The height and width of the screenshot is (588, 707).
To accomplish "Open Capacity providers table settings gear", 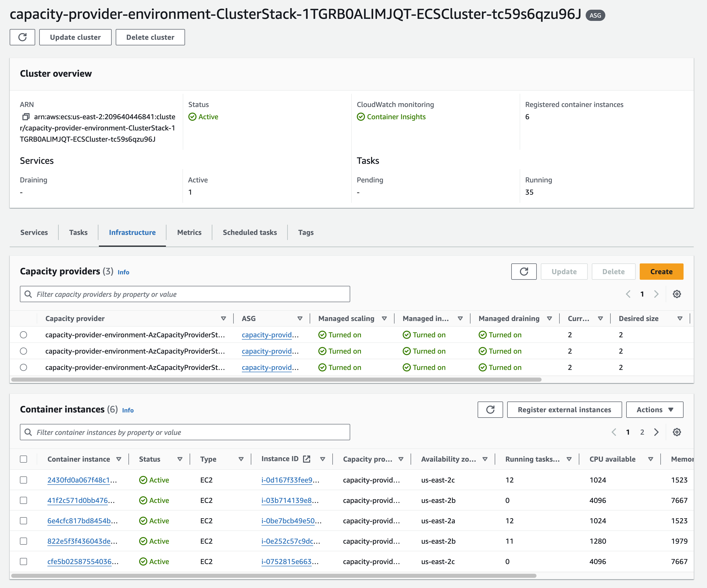I will coord(677,294).
